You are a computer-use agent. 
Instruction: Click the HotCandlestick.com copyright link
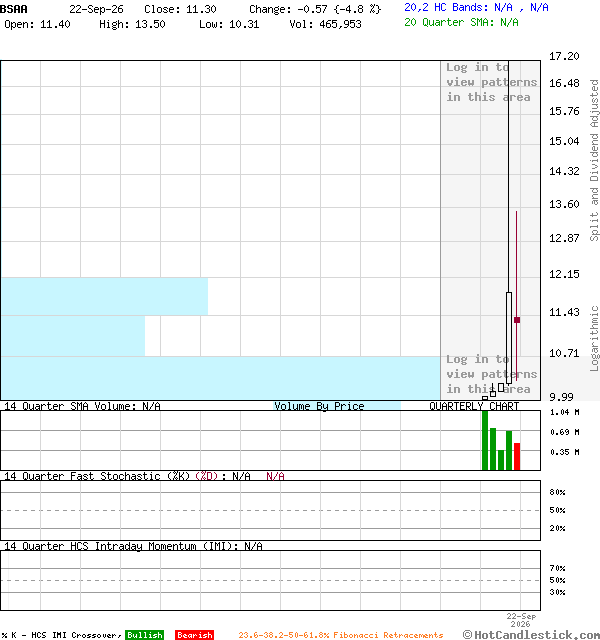point(531,635)
